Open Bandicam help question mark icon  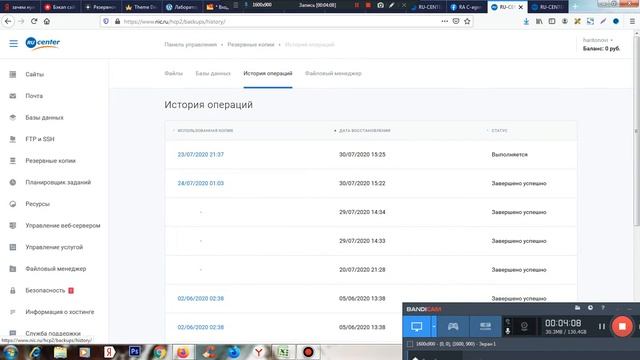[603, 308]
